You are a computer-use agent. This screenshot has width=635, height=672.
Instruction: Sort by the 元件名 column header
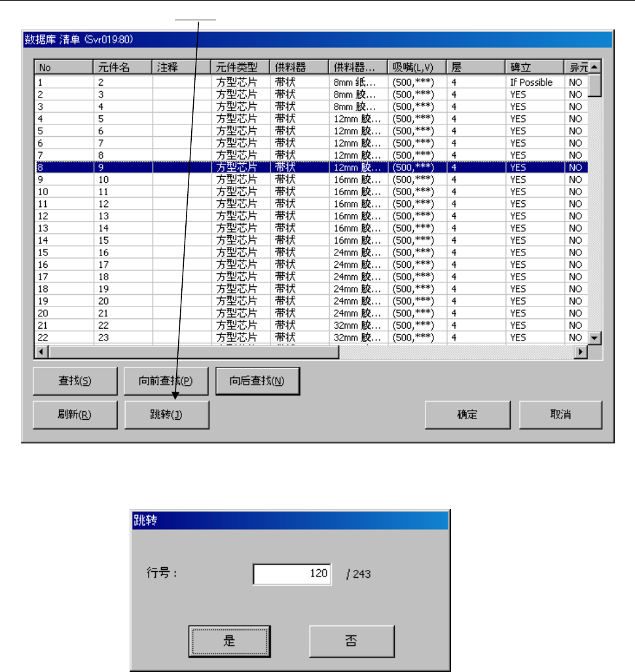(x=123, y=67)
